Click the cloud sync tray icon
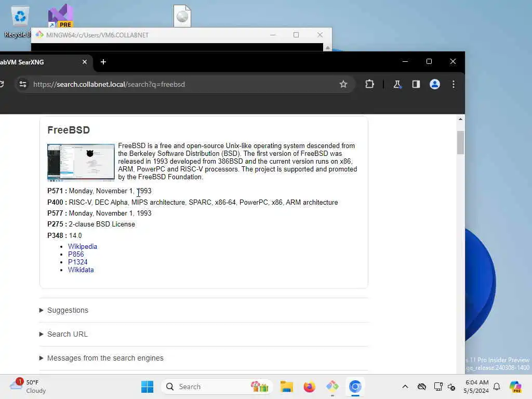The width and height of the screenshot is (532, 399). point(421,387)
